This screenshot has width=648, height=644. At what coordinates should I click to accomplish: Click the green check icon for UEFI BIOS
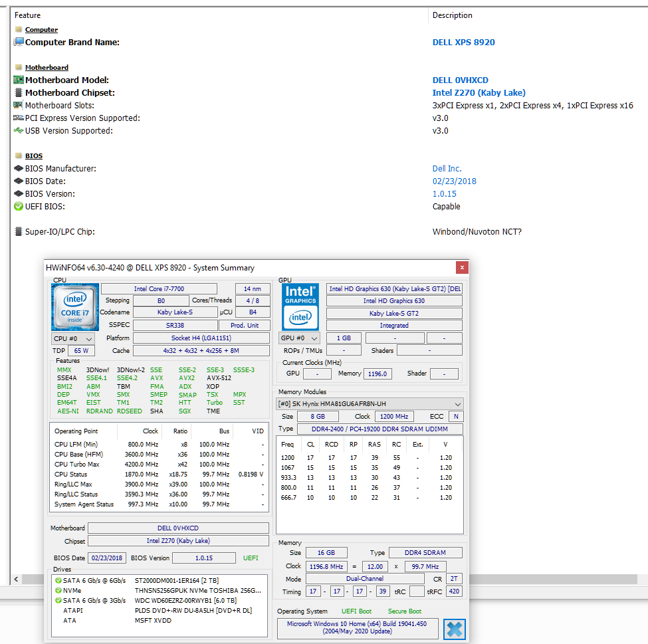(19, 206)
